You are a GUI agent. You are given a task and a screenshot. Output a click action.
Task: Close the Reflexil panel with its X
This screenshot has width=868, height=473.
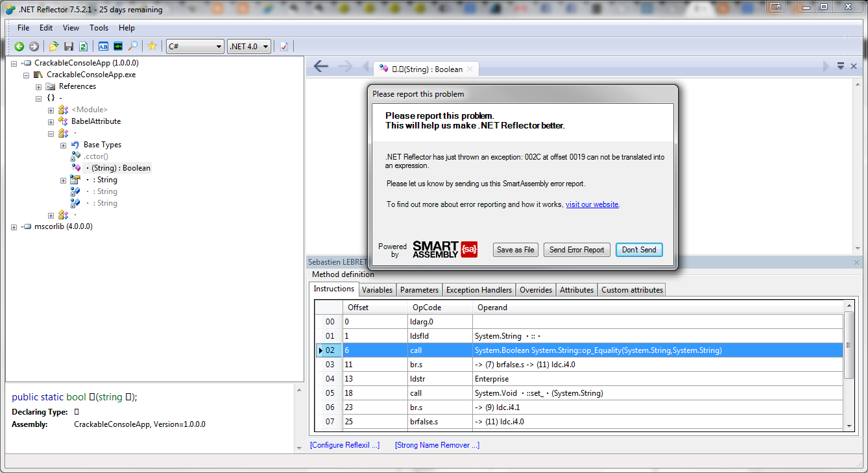856,263
